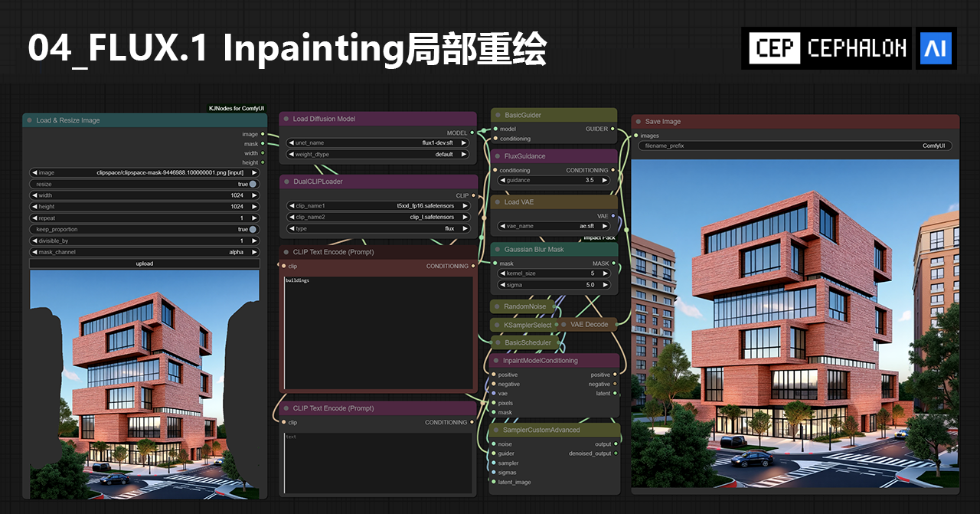Select next unet_name with the right arrow
The image size is (980, 514).
(464, 142)
